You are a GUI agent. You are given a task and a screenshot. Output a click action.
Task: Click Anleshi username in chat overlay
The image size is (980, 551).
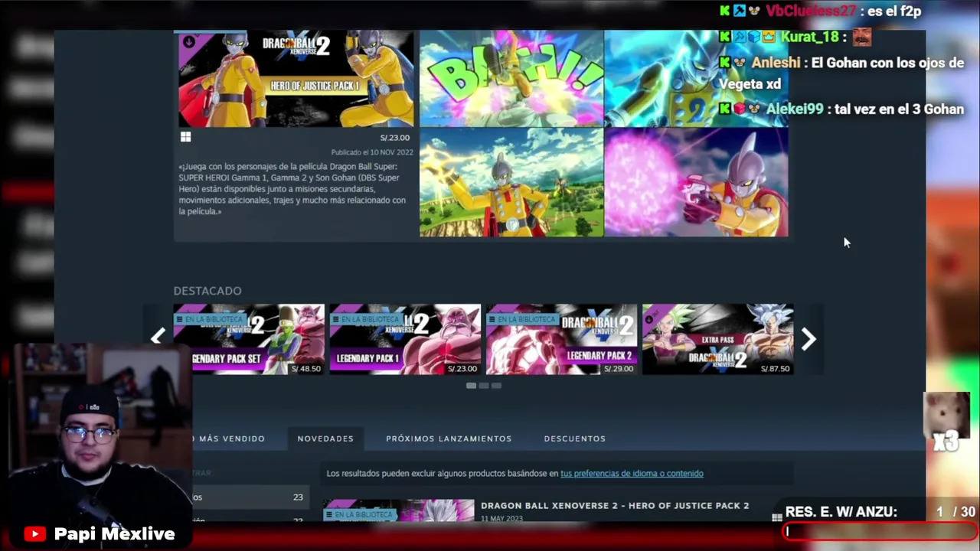pos(776,63)
